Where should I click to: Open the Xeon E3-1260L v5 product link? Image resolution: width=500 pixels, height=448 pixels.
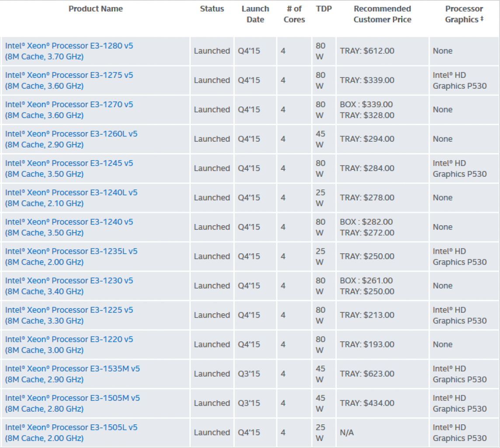click(71, 139)
